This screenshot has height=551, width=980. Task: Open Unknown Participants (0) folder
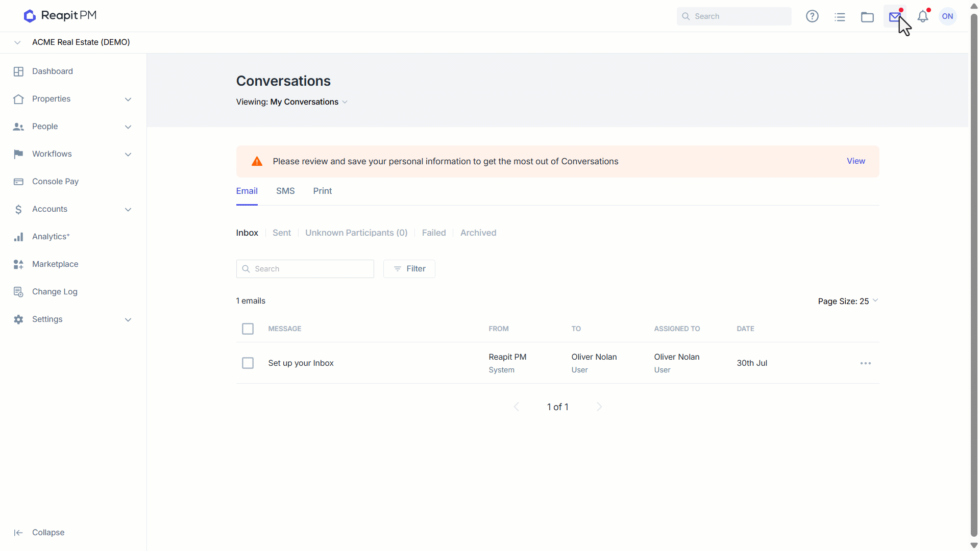coord(356,233)
